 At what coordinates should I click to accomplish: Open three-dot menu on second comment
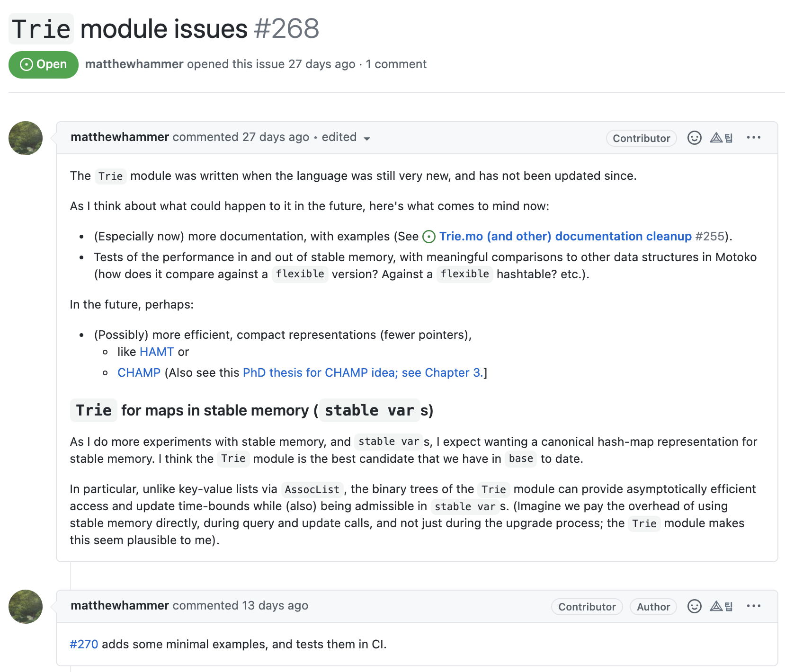pyautogui.click(x=753, y=606)
